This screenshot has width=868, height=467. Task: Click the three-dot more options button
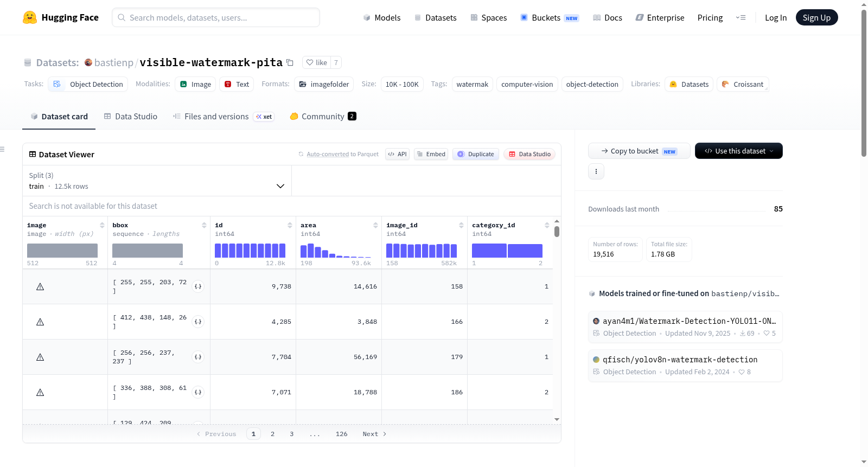(x=596, y=171)
